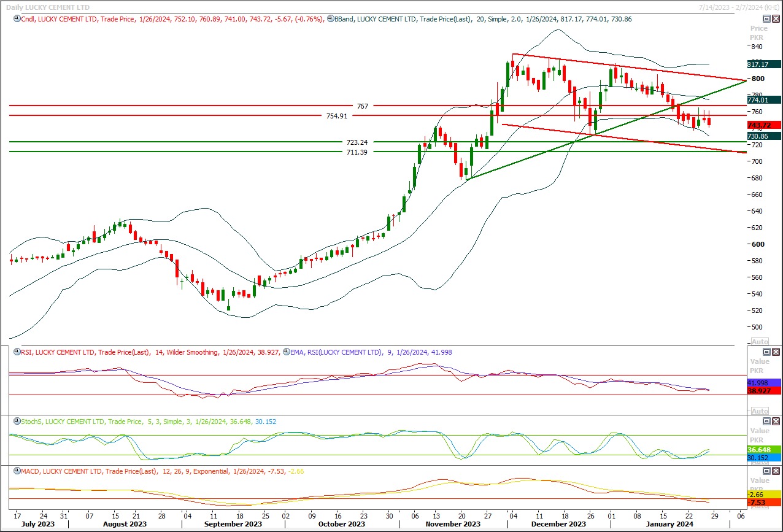The height and width of the screenshot is (532, 783).
Task: Click the 840 price axis label
Action: (x=757, y=46)
